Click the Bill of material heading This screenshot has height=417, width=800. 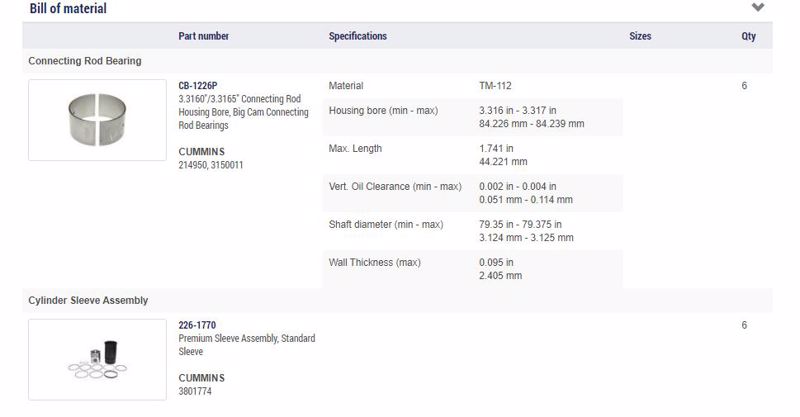click(68, 9)
